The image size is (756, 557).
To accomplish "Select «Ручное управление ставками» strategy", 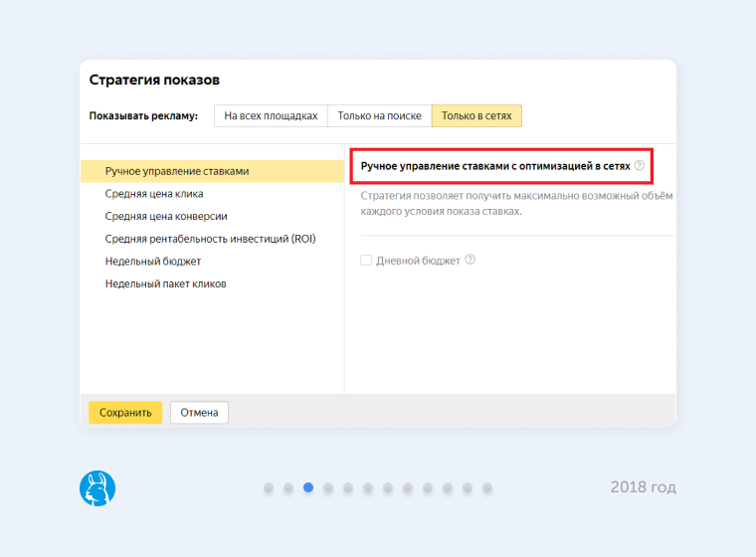I will coord(212,171).
